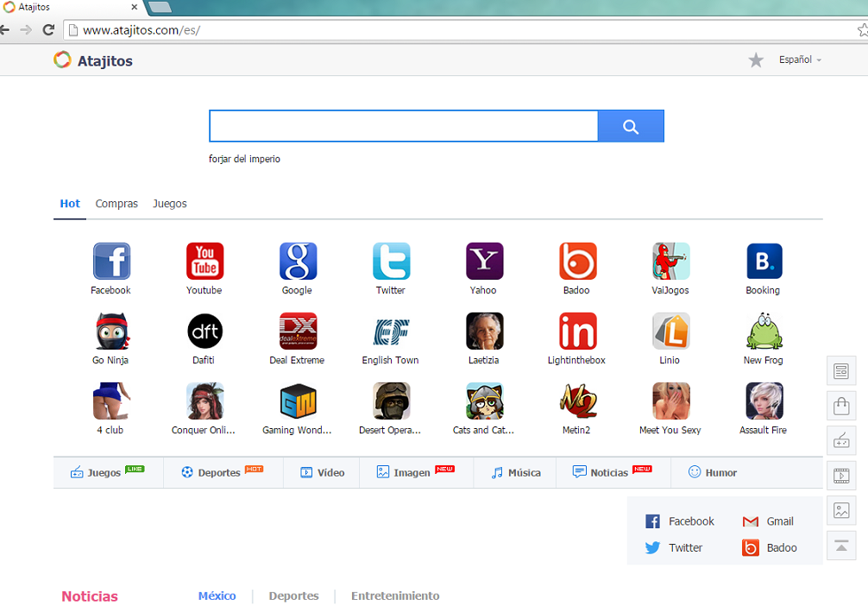Switch to the Compras tab

[116, 204]
